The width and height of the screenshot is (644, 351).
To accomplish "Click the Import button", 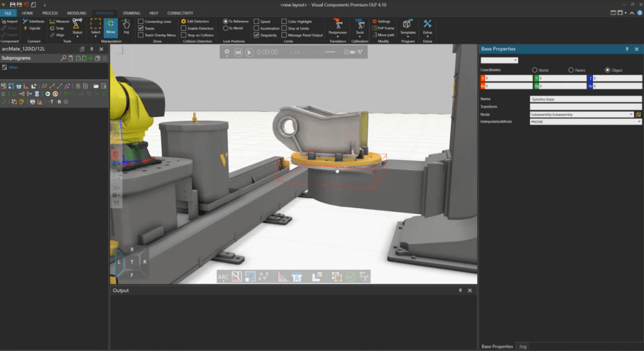I will (x=10, y=21).
